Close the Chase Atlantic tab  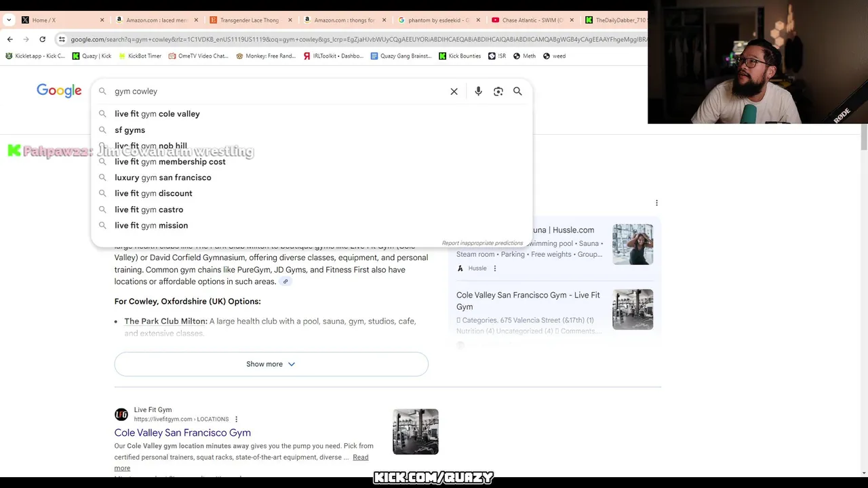(572, 20)
